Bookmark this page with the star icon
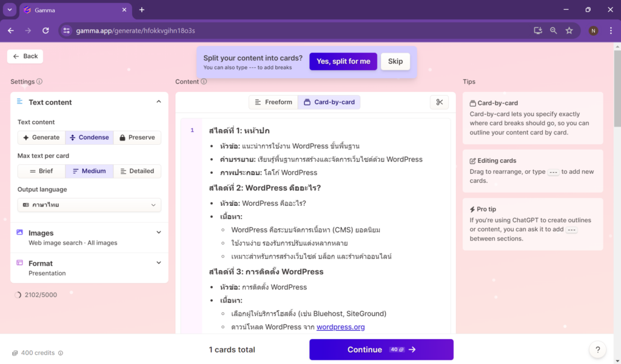 pos(569,30)
